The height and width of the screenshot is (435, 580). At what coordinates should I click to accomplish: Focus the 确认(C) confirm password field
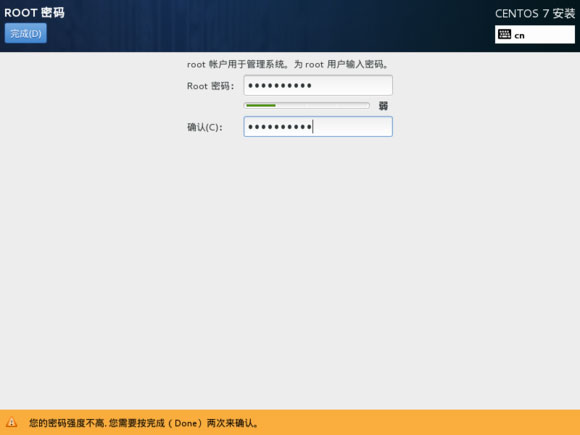318,127
